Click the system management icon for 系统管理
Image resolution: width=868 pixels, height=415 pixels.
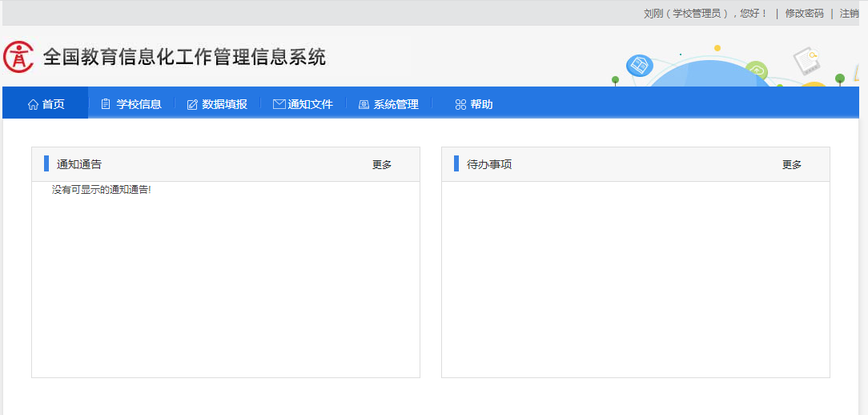point(364,104)
